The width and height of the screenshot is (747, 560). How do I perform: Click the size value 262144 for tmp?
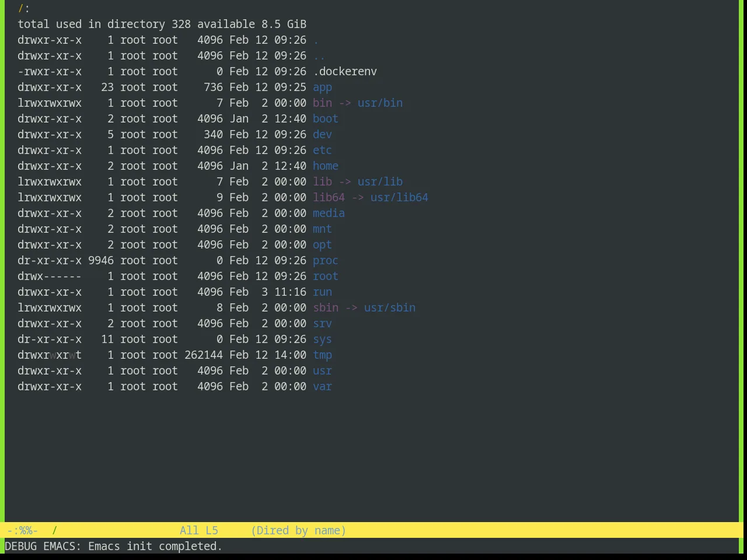(204, 355)
